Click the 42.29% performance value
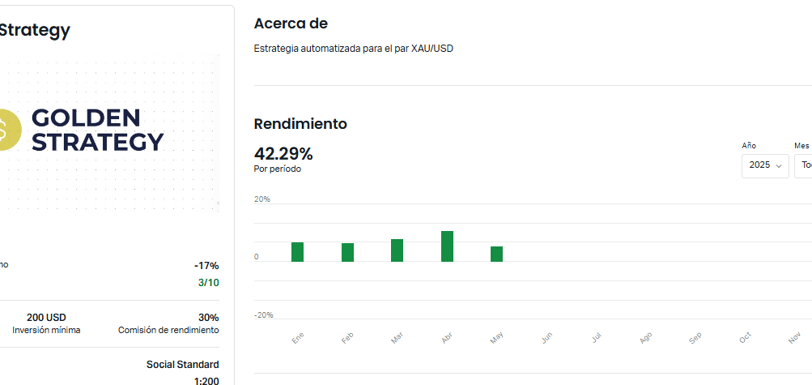The height and width of the screenshot is (385, 812). (x=283, y=154)
